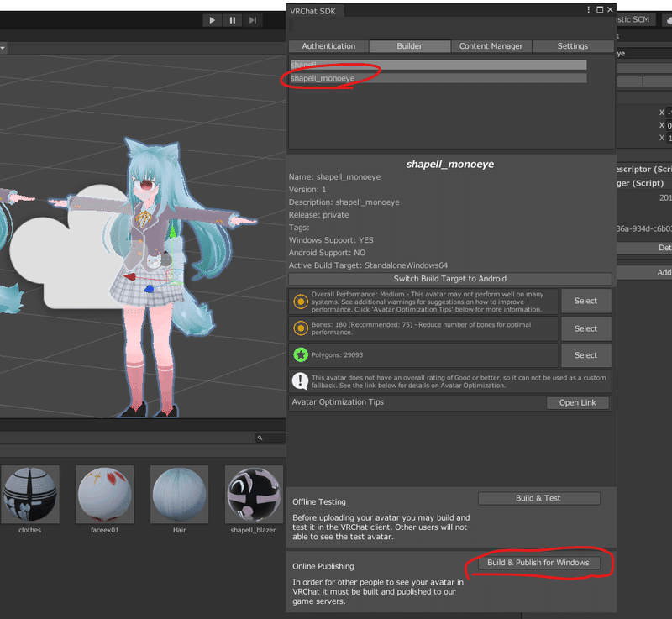
Task: Select the first avatar entry above shapell_monoeye
Action: click(x=438, y=65)
